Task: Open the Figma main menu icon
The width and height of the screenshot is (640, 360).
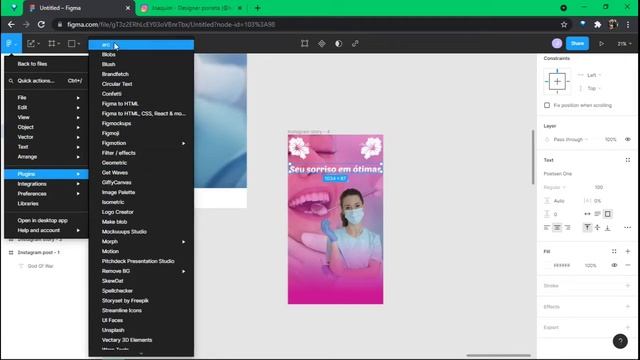Action: point(11,43)
